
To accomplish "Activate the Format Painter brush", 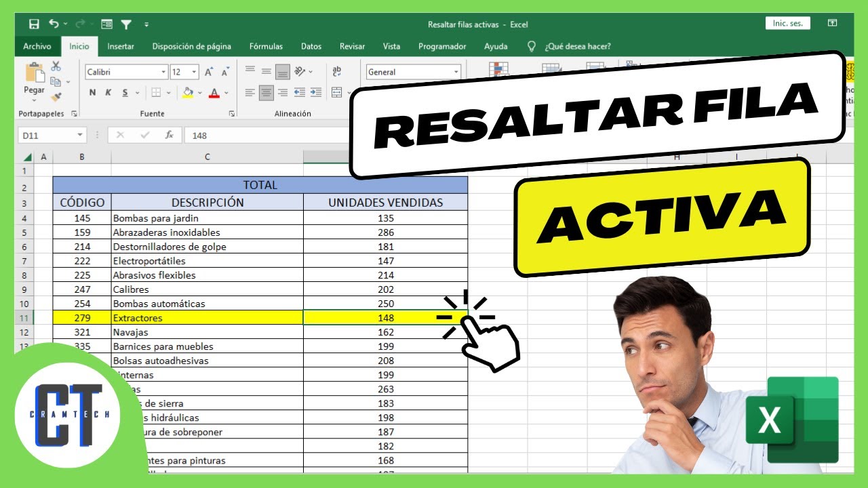I will coord(56,97).
